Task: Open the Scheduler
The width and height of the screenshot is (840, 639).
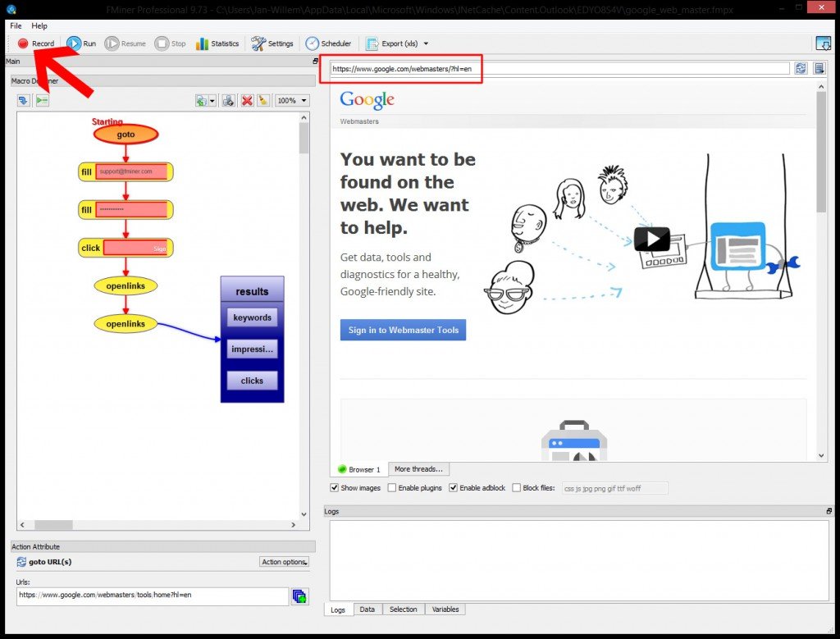Action: tap(328, 43)
